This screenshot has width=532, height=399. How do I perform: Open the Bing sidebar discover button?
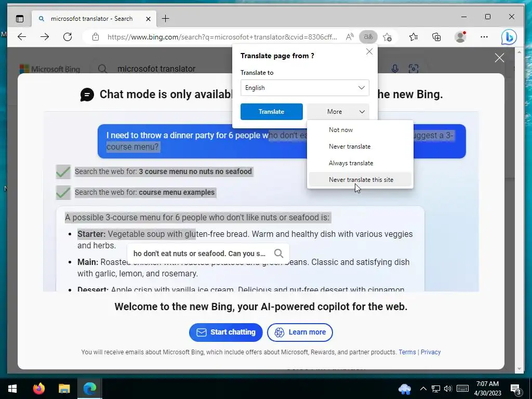coord(509,37)
